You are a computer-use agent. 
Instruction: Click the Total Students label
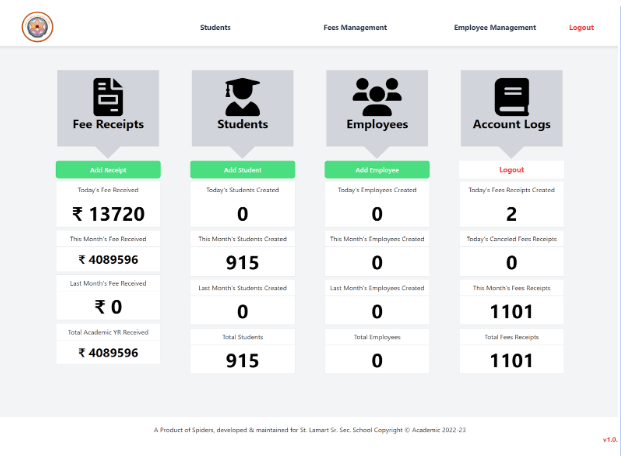tap(242, 337)
